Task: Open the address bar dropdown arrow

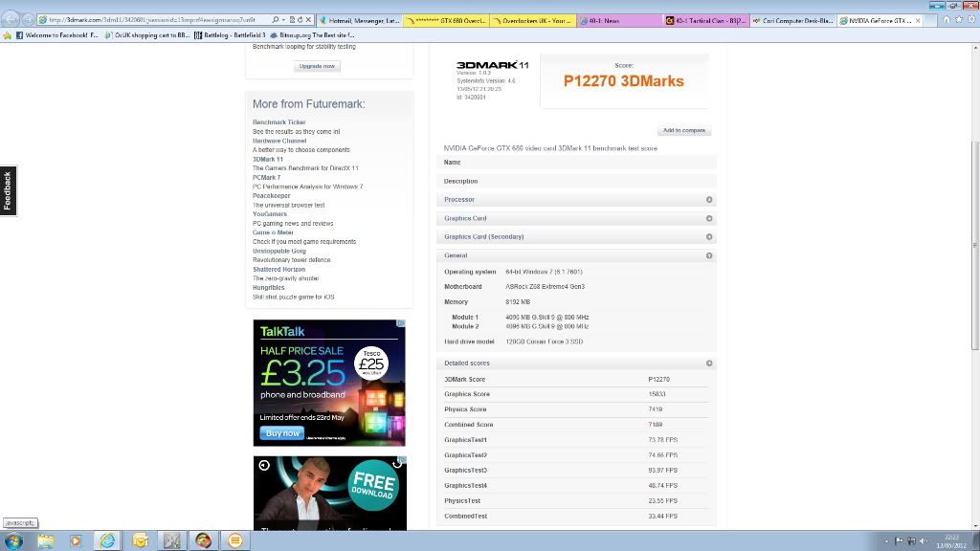Action: click(x=283, y=20)
